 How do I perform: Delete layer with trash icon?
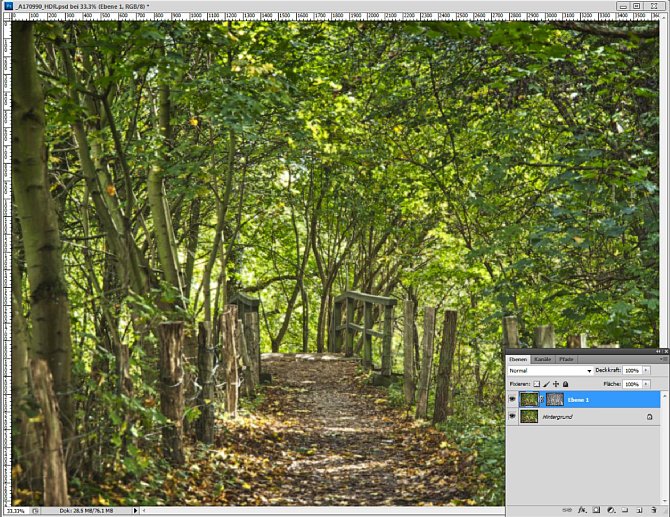[653, 510]
